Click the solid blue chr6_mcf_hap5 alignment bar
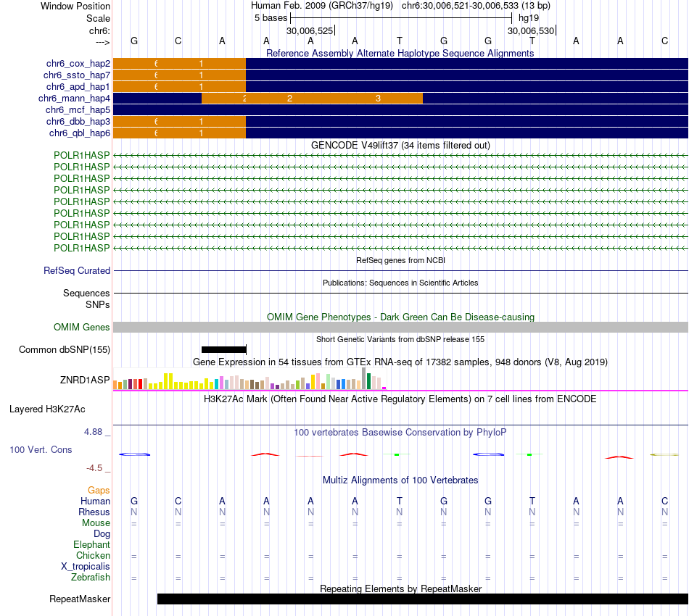 point(401,109)
